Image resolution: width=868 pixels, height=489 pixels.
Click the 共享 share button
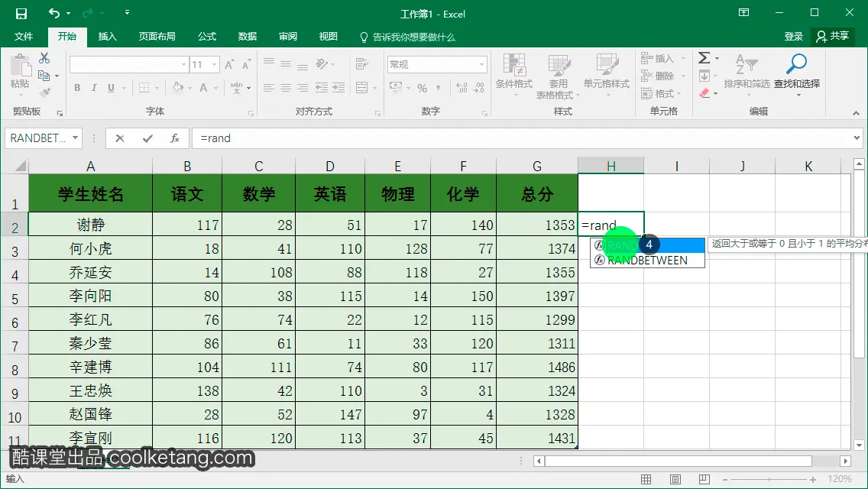tap(833, 37)
